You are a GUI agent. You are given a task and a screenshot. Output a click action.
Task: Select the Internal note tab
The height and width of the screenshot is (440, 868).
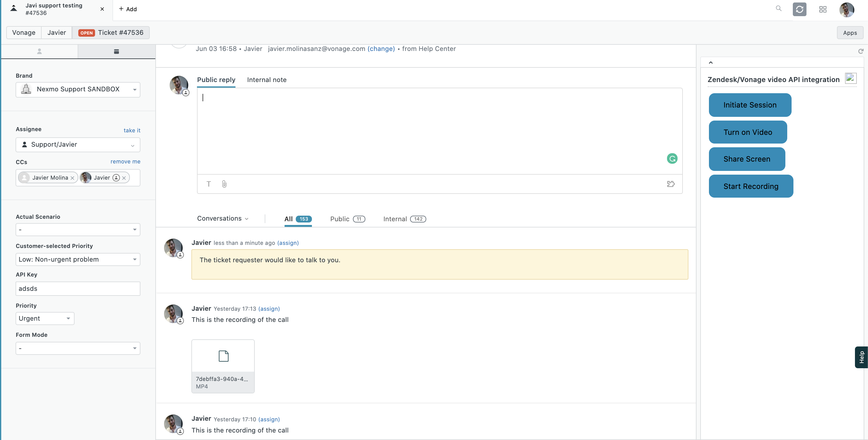point(267,80)
